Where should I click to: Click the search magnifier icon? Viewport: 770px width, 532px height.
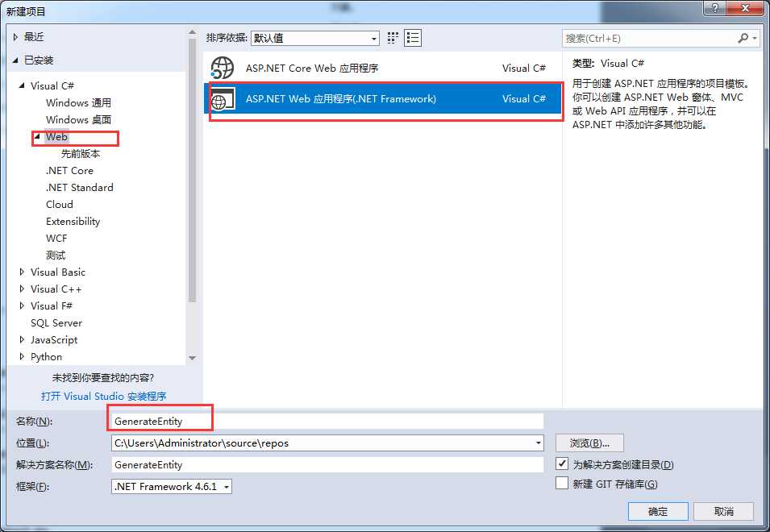point(743,38)
